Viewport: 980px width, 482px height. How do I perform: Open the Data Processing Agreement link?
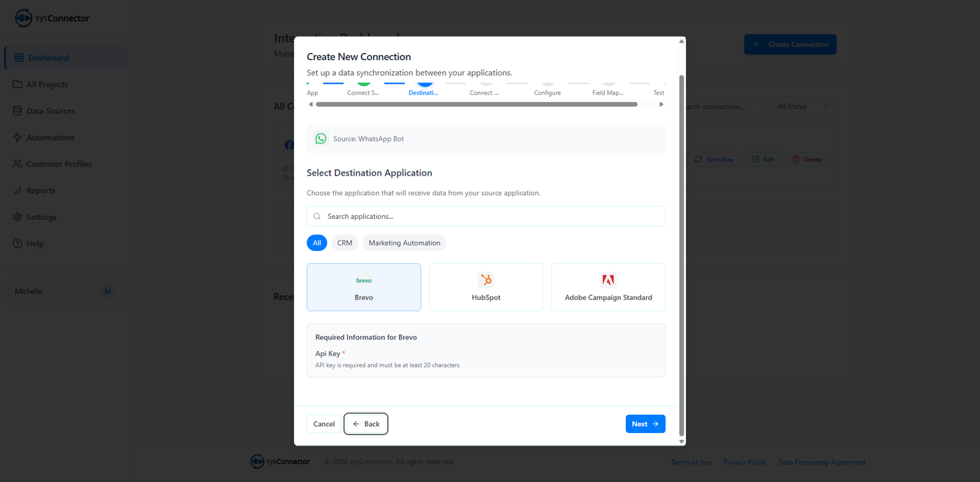[822, 462]
